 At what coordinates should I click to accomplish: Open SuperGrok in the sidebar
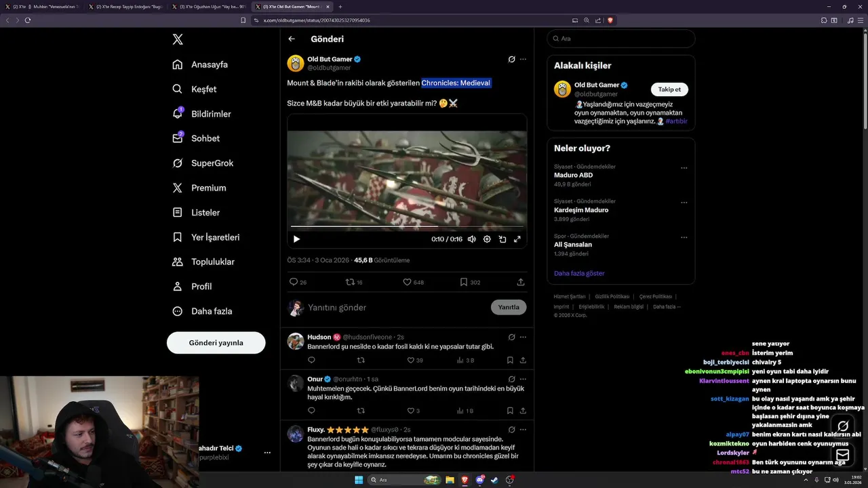pyautogui.click(x=203, y=163)
